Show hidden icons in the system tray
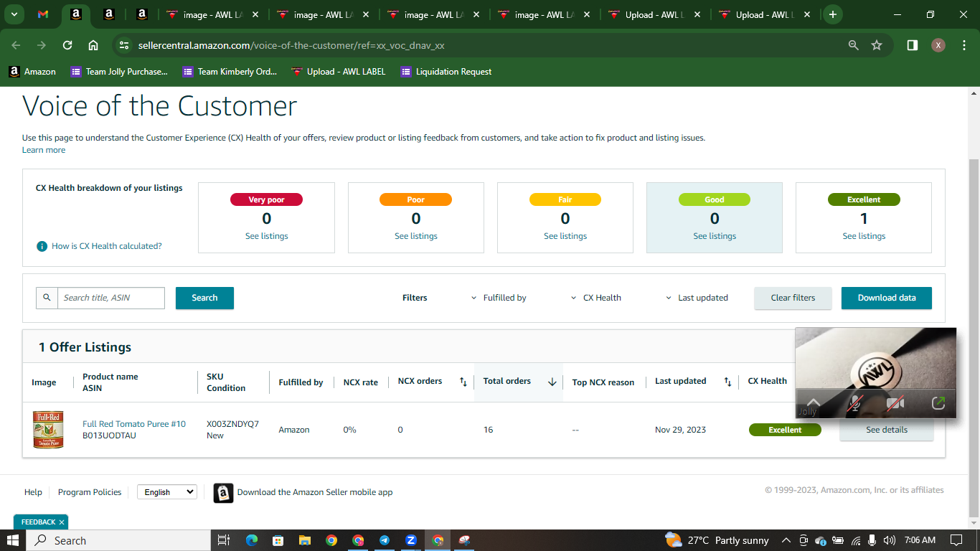The image size is (980, 551). [x=786, y=540]
